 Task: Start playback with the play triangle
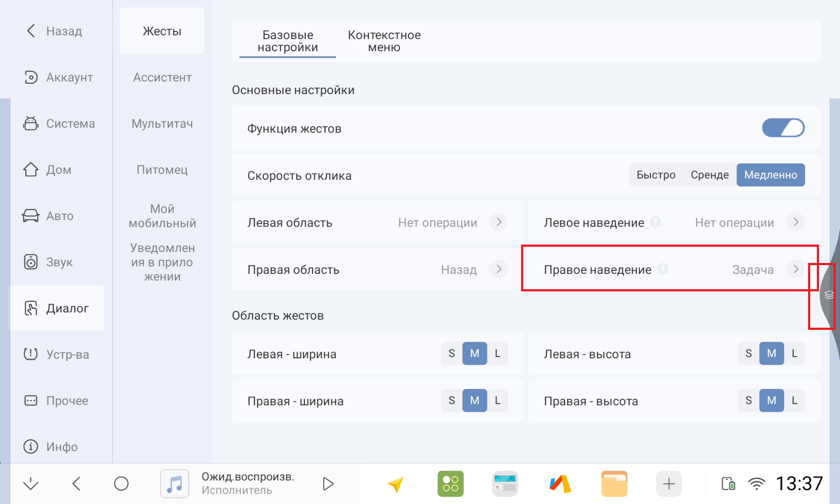click(328, 483)
